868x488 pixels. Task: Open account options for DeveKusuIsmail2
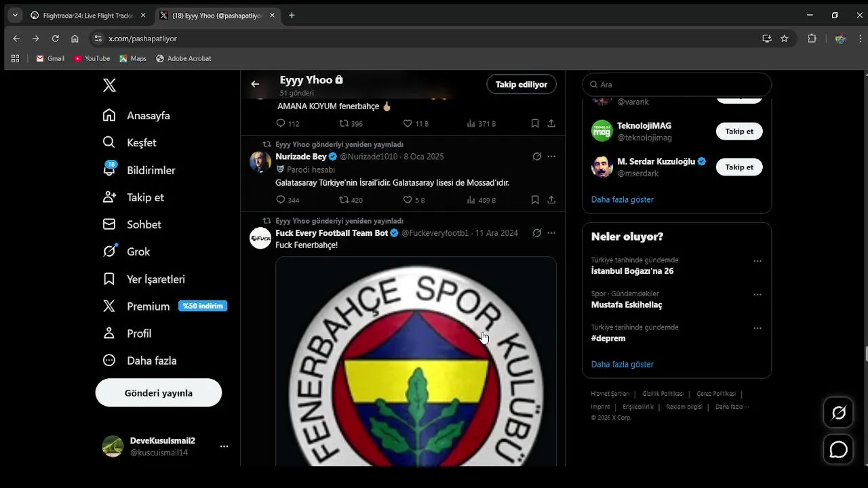point(224,447)
